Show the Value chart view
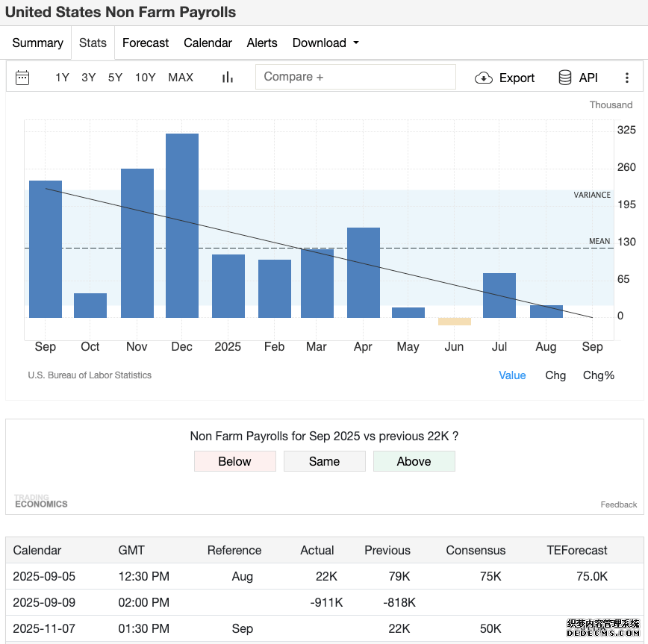 (x=512, y=375)
